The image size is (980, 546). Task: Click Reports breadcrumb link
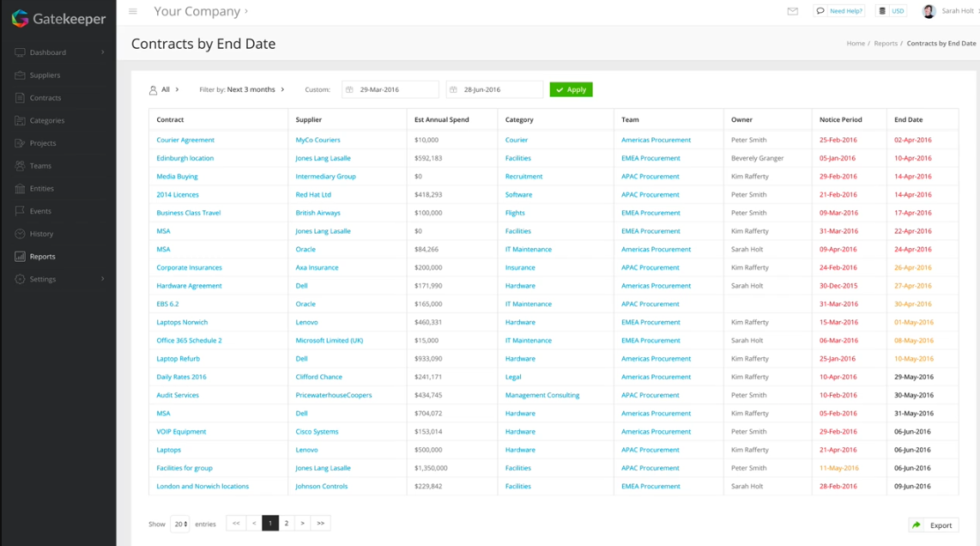[x=886, y=43]
